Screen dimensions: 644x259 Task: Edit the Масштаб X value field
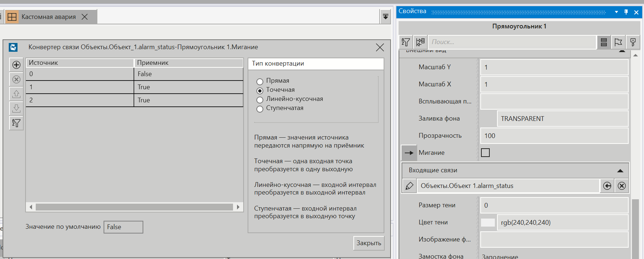click(554, 85)
